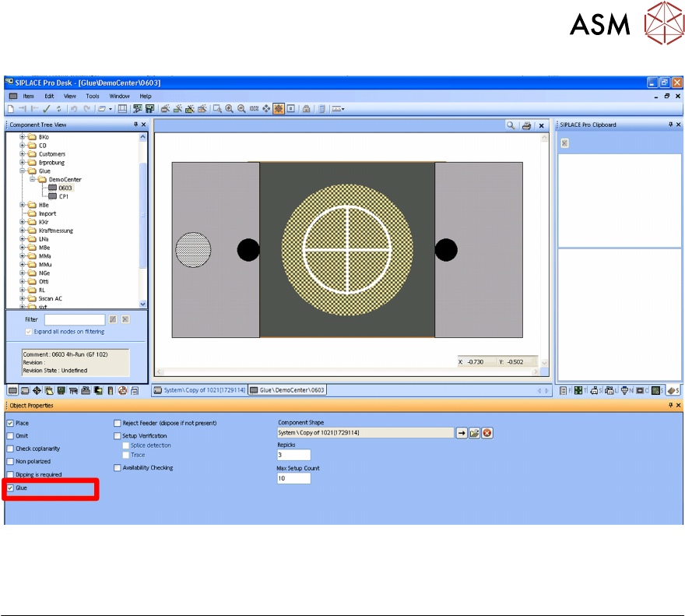Click the tree view vertical scrollbar down arrow

tap(142, 304)
